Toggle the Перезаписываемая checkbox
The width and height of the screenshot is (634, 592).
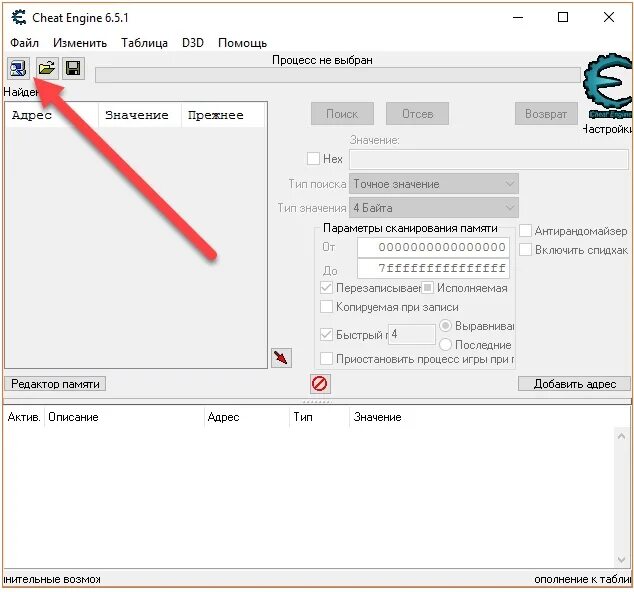click(x=326, y=288)
